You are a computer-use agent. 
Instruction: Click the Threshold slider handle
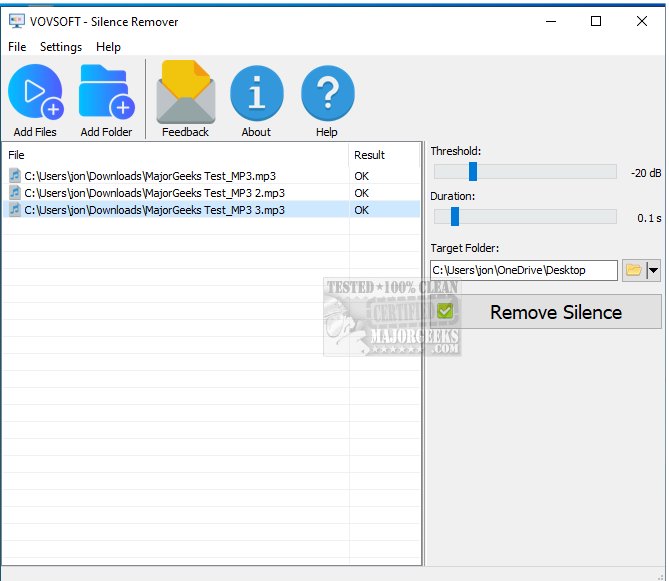pyautogui.click(x=472, y=171)
